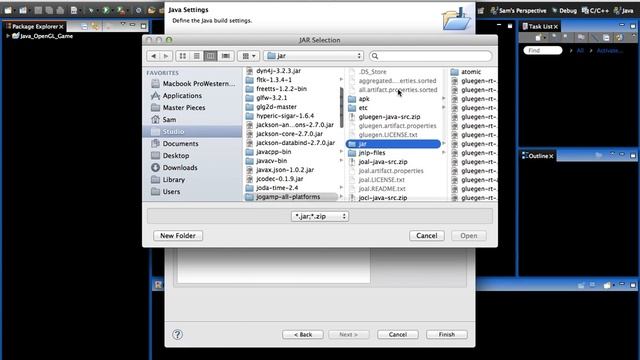Switch file browser to cover flow view
Screen dimensions: 640x360
225,56
